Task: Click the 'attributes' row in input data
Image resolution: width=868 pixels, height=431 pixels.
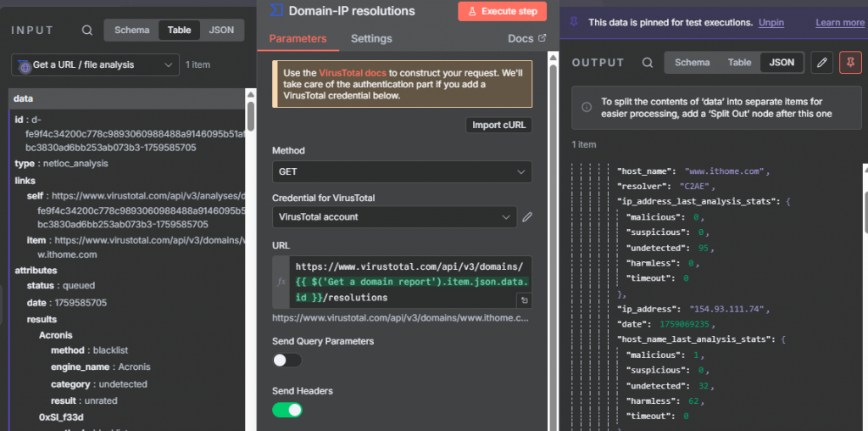Action: click(36, 271)
